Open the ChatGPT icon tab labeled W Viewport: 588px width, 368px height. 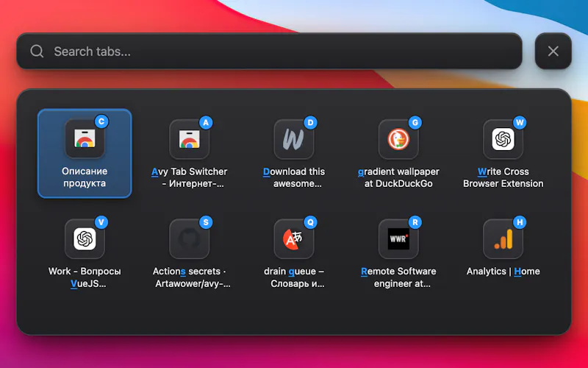click(x=503, y=139)
